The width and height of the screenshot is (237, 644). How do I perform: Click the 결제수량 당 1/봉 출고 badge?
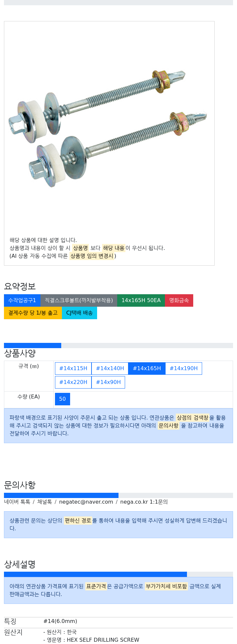[x=33, y=313]
